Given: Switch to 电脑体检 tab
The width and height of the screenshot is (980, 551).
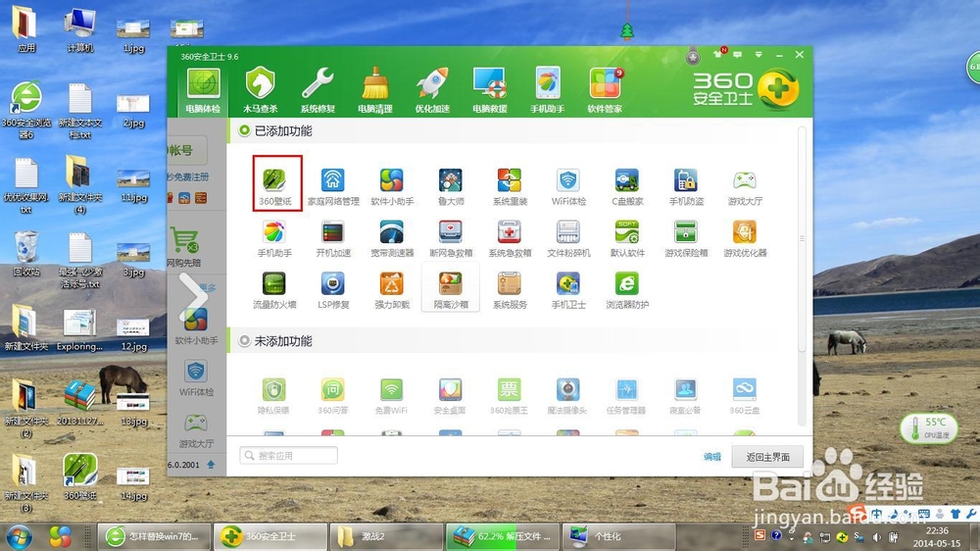Looking at the screenshot, I should [203, 91].
